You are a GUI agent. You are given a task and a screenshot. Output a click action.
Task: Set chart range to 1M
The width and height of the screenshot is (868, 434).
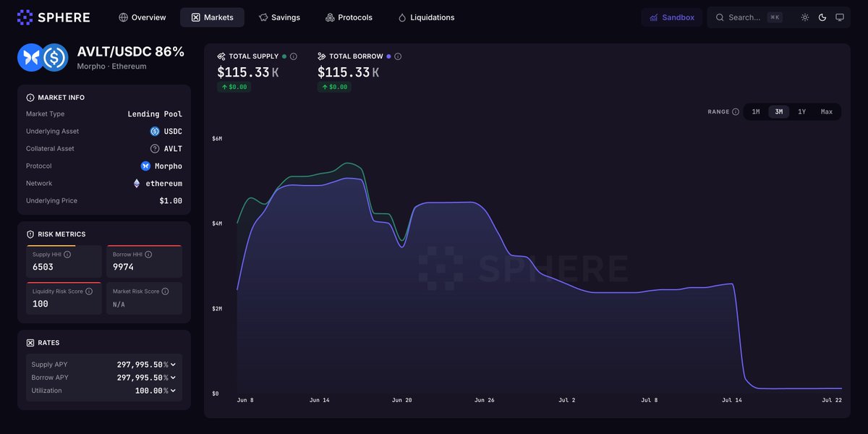[756, 112]
